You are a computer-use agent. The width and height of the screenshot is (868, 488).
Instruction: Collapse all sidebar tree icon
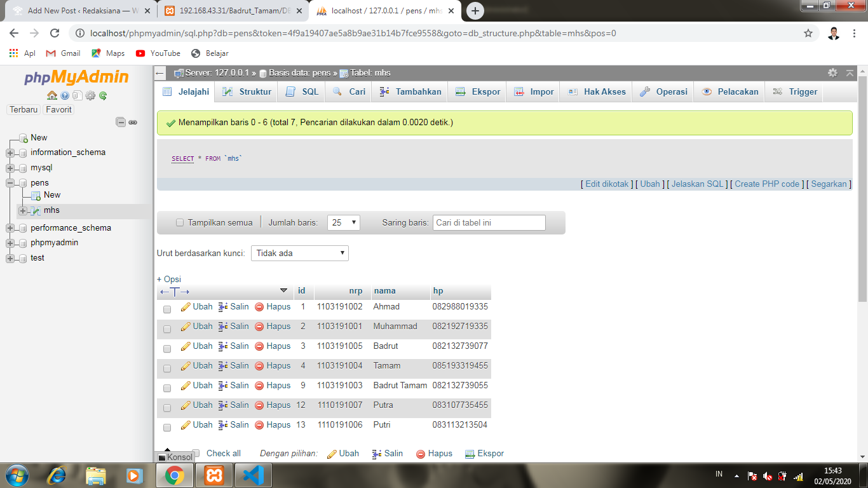click(121, 122)
